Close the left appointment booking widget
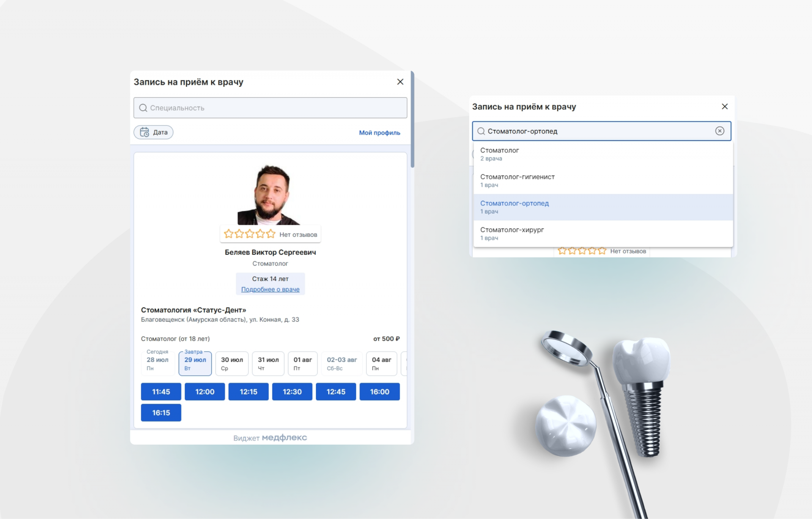This screenshot has width=812, height=519. pyautogui.click(x=400, y=82)
